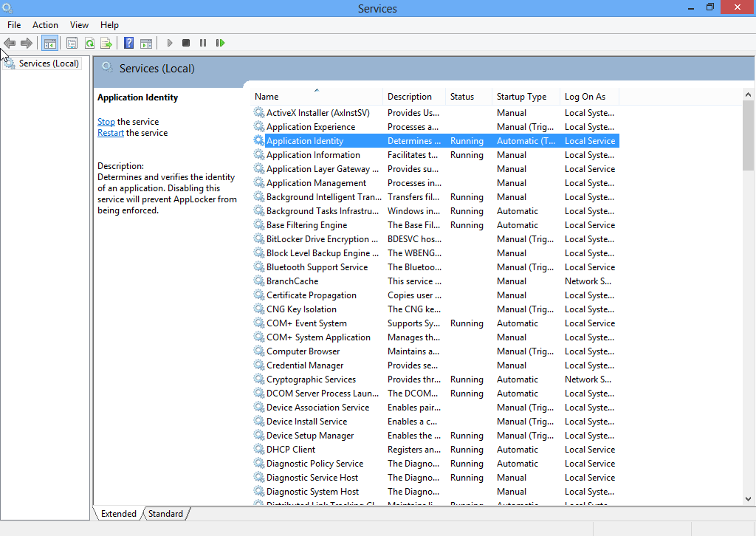756x536 pixels.
Task: Click gear icon of BranchCache service
Action: coord(259,281)
